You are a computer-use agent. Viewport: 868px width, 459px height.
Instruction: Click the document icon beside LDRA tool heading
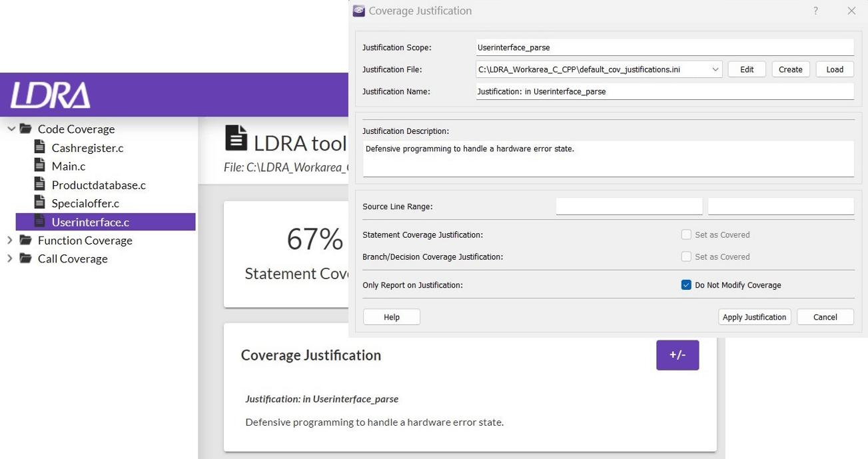pyautogui.click(x=236, y=138)
